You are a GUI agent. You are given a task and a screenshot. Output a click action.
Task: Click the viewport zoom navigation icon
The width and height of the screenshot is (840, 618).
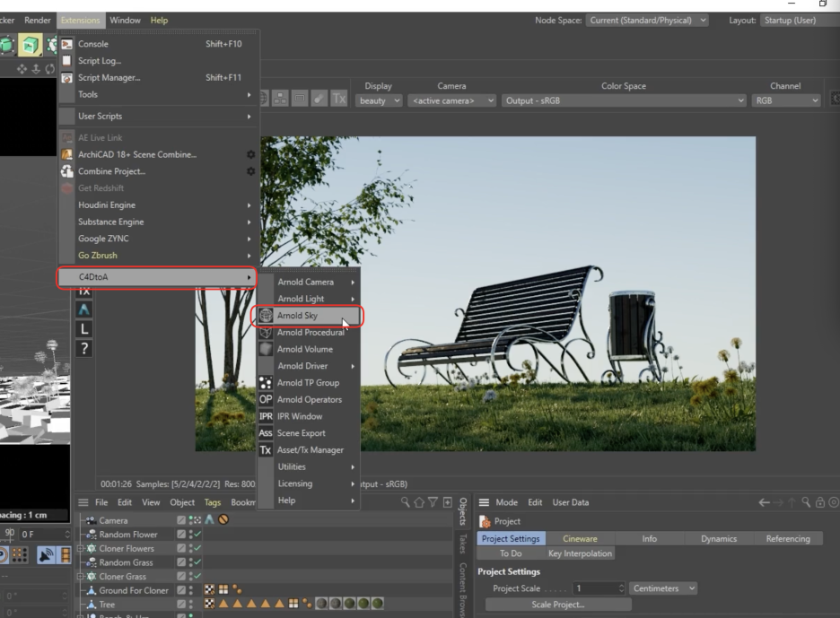pos(36,69)
